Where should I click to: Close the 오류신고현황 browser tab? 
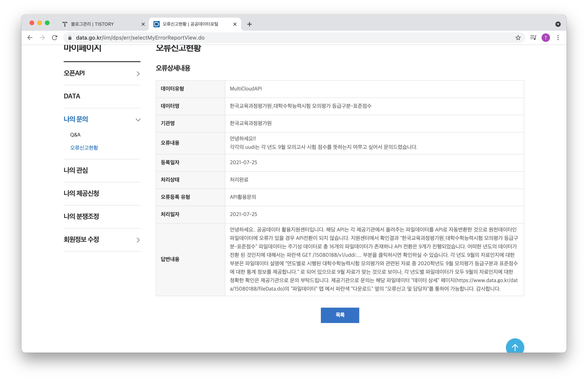point(235,24)
